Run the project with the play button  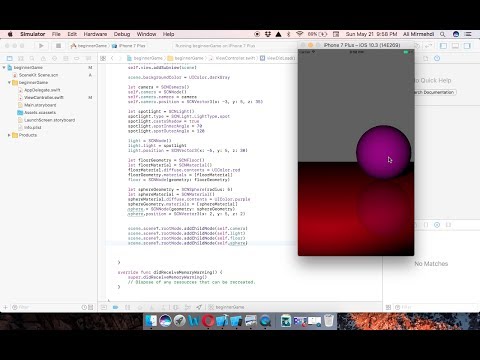[x=41, y=46]
